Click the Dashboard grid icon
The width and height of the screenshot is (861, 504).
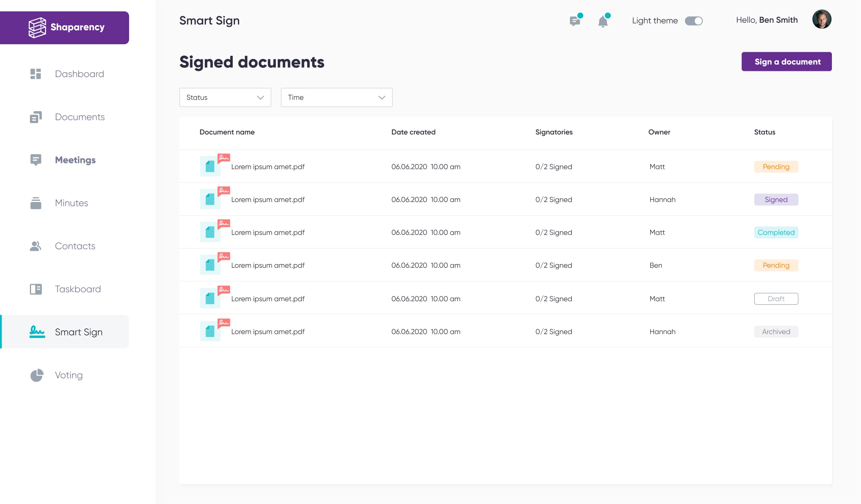(x=36, y=74)
